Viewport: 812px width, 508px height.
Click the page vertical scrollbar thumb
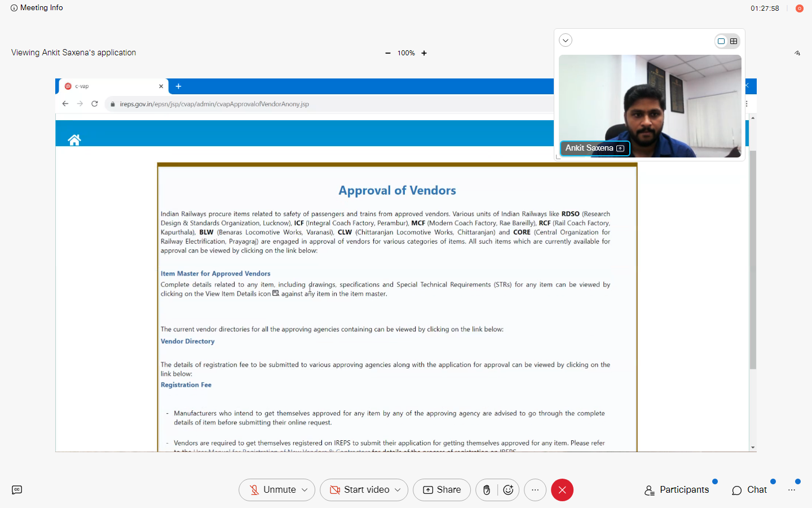pyautogui.click(x=753, y=260)
